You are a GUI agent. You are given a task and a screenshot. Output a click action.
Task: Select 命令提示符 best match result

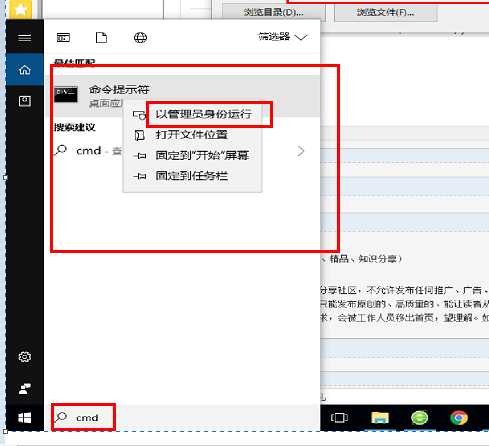(x=183, y=96)
